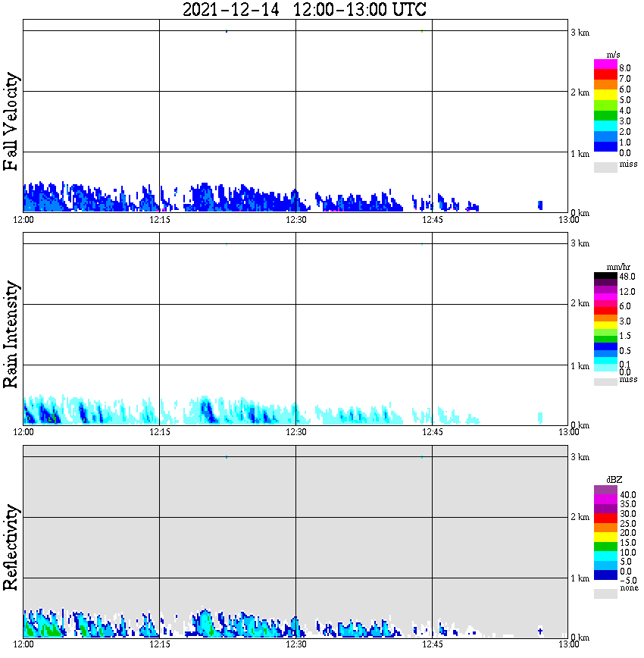This screenshot has height=658, width=644.
Task: Click the yellow 15.0 swatch in the dBZ legend
Action: pyautogui.click(x=605, y=537)
